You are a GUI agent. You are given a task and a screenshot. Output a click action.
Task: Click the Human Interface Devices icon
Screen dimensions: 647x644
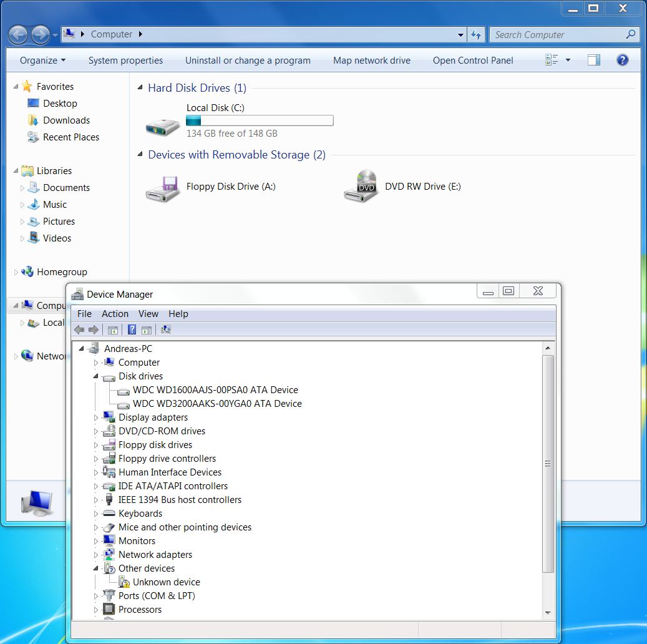coord(109,472)
